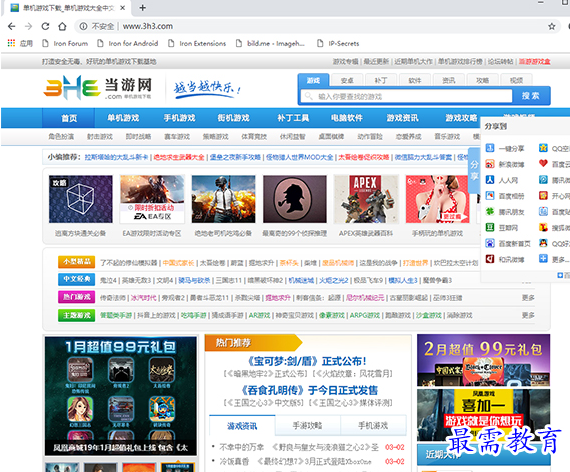Select the 攻略 search tab
Screen dimensions: 570x472
(x=482, y=80)
